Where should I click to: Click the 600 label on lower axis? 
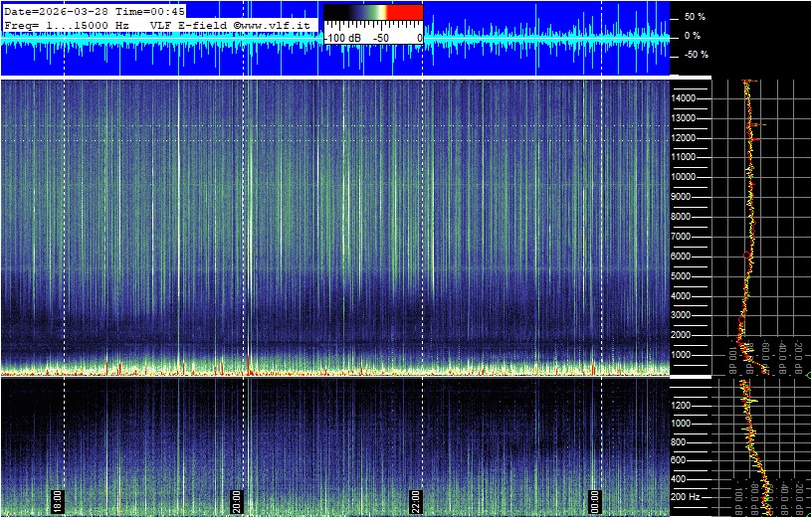(679, 460)
